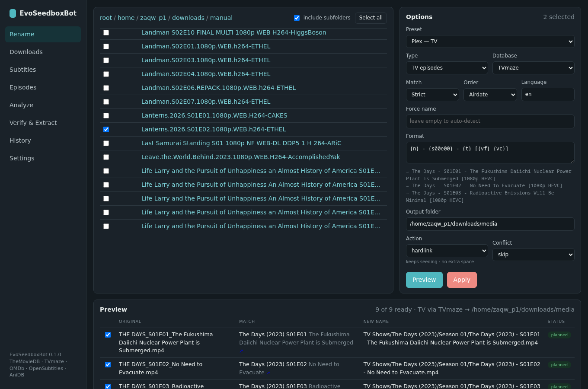Navigate to root in breadcrumb
Image resolution: width=588 pixels, height=389 pixels.
point(106,18)
